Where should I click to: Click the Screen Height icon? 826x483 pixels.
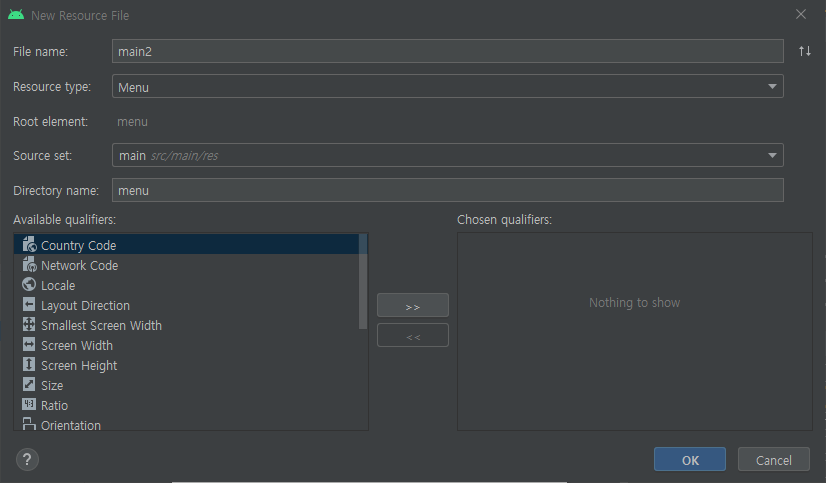(29, 364)
